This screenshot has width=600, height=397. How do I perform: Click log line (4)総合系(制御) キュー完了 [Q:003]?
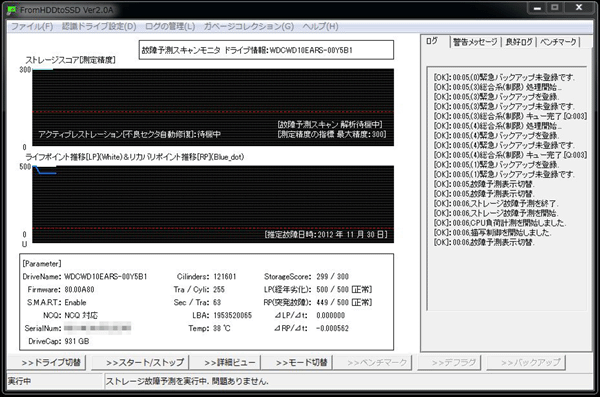pos(510,155)
